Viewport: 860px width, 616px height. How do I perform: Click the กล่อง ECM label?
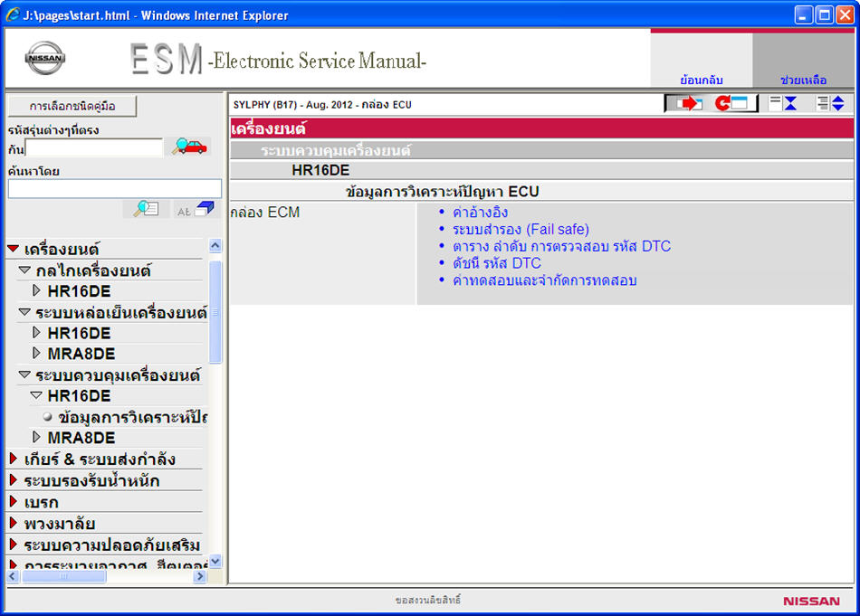pos(265,212)
